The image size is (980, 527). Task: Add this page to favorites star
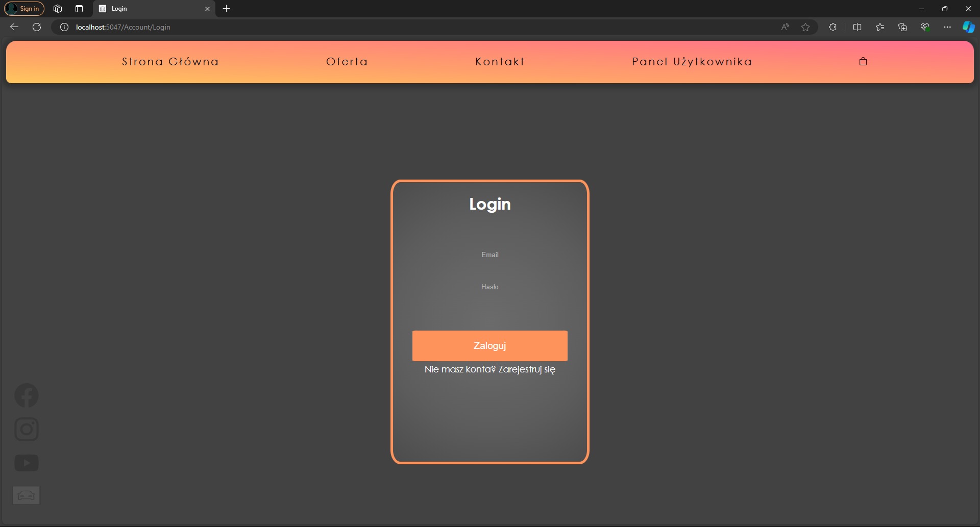tap(805, 27)
